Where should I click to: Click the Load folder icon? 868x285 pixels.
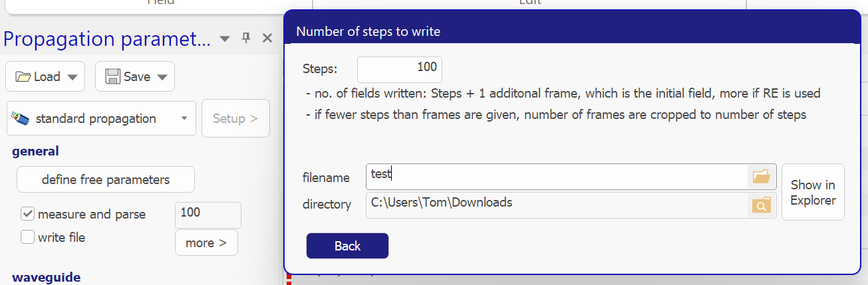tap(23, 76)
